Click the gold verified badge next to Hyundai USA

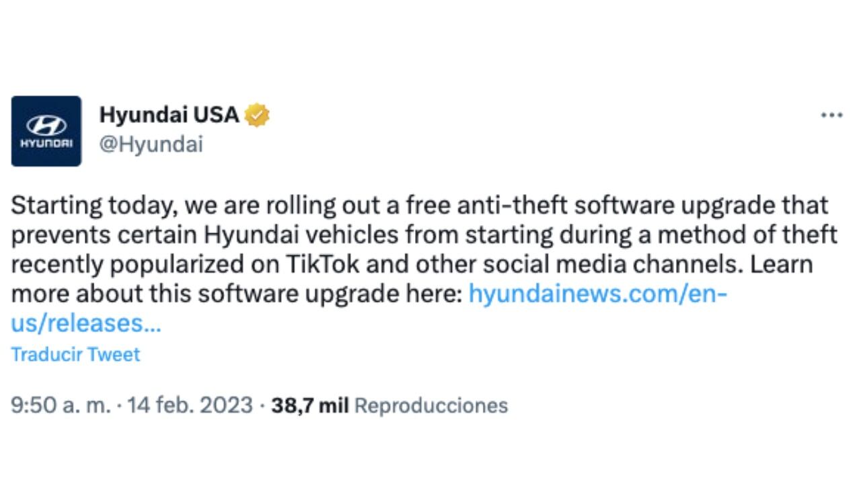(258, 115)
